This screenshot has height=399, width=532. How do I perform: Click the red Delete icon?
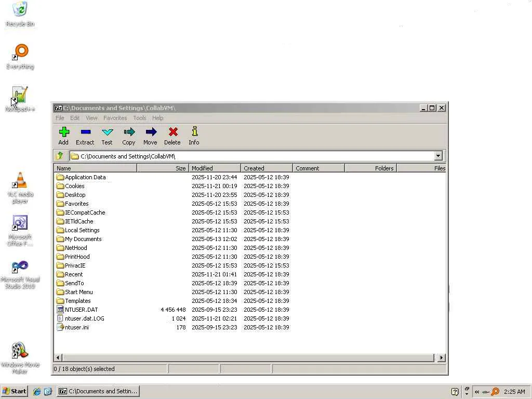tap(173, 131)
